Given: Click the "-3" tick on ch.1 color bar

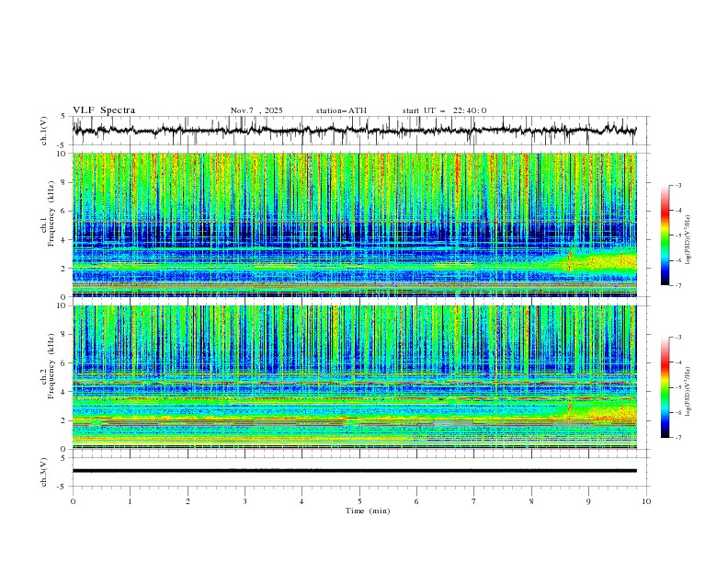Looking at the screenshot, I should coord(677,185).
